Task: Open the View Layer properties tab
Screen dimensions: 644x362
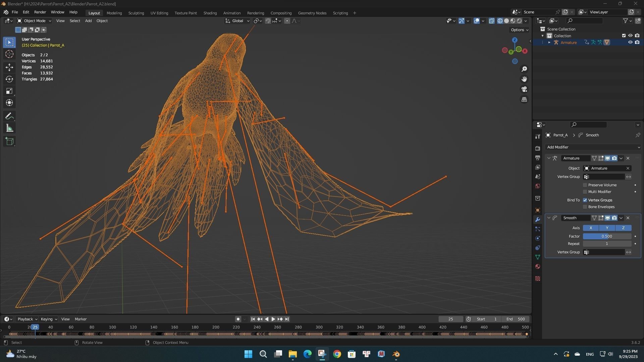Action: point(538,167)
